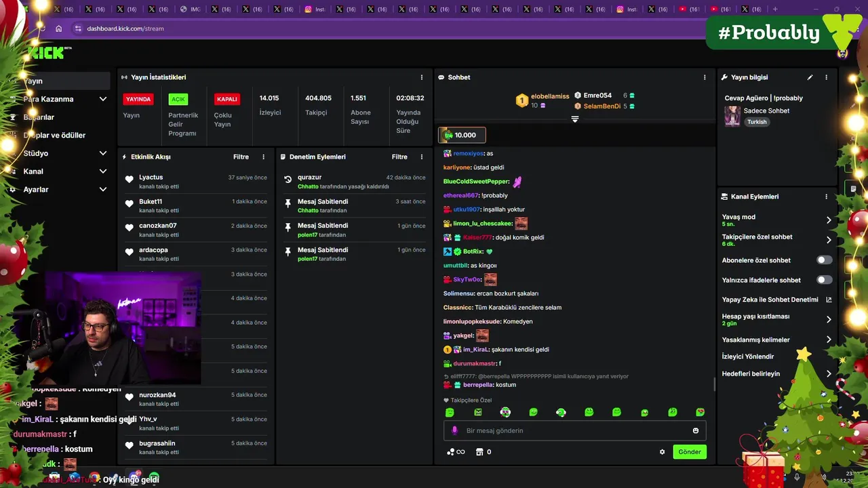Viewport: 868px width, 488px height.
Task: Click the browser home button
Action: pyautogui.click(x=58, y=28)
